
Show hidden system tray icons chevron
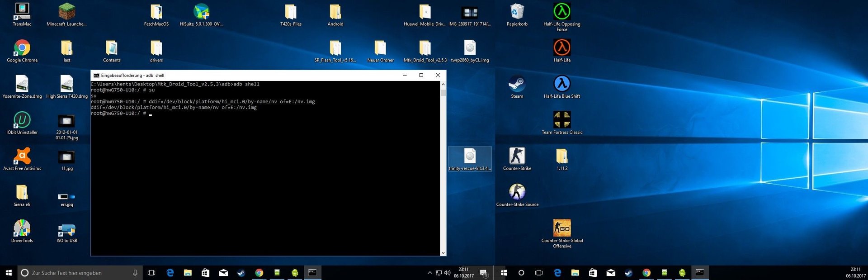pyautogui.click(x=429, y=273)
